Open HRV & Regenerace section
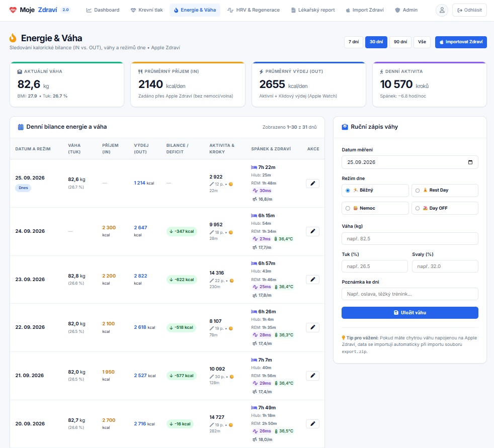Image resolution: width=494 pixels, height=448 pixels. click(x=254, y=10)
